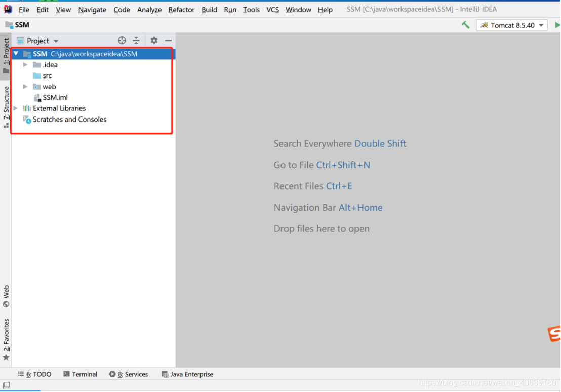Open the File menu
Image resolution: width=561 pixels, height=392 pixels.
point(24,10)
